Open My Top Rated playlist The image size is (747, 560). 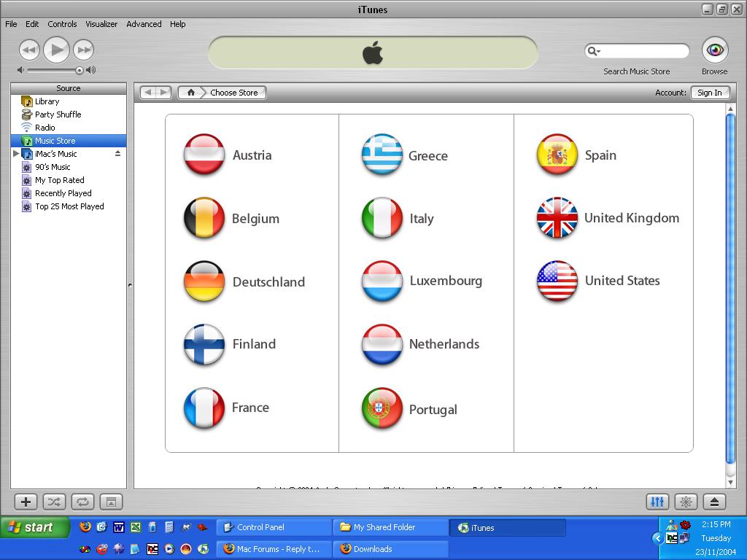(69, 180)
